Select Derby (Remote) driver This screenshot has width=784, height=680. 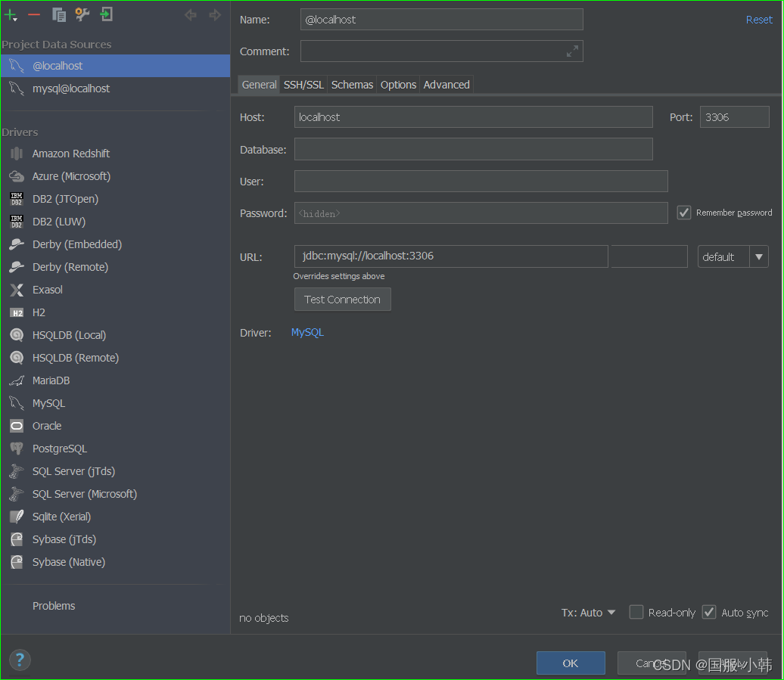(x=116, y=267)
